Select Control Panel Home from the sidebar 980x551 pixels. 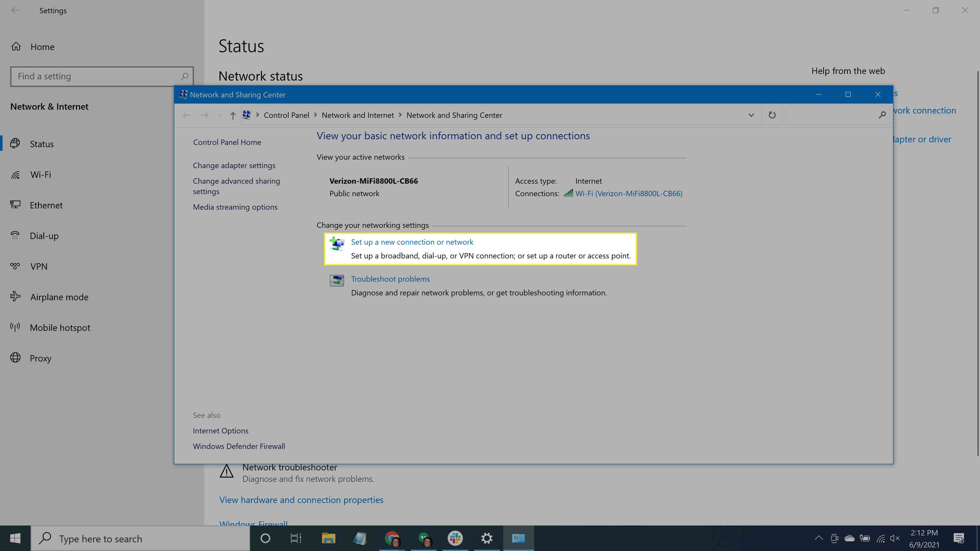click(x=227, y=141)
